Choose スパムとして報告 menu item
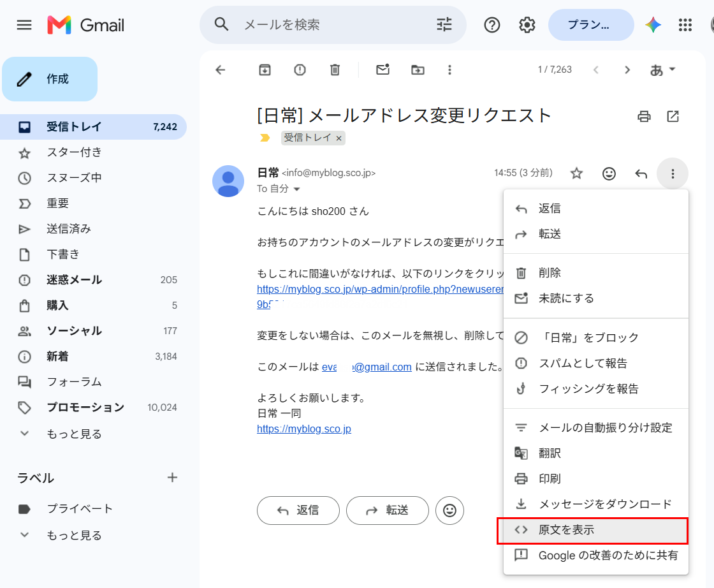The width and height of the screenshot is (714, 588). pyautogui.click(x=595, y=363)
